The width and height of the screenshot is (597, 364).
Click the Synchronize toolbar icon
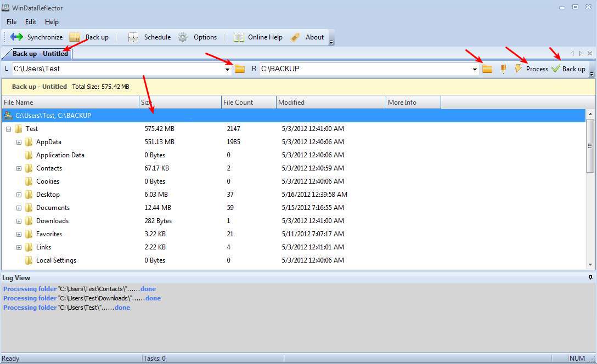pos(16,37)
